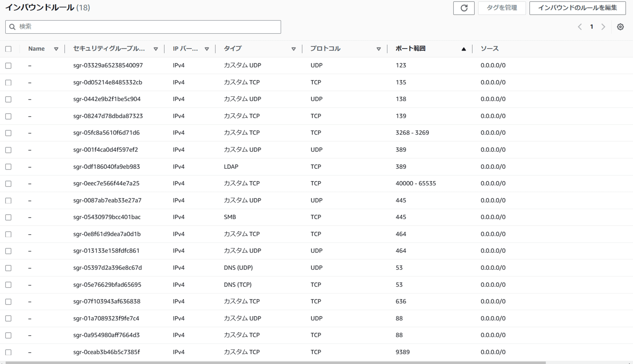The height and width of the screenshot is (364, 633).
Task: Focus the 検索 search field
Action: tap(143, 27)
